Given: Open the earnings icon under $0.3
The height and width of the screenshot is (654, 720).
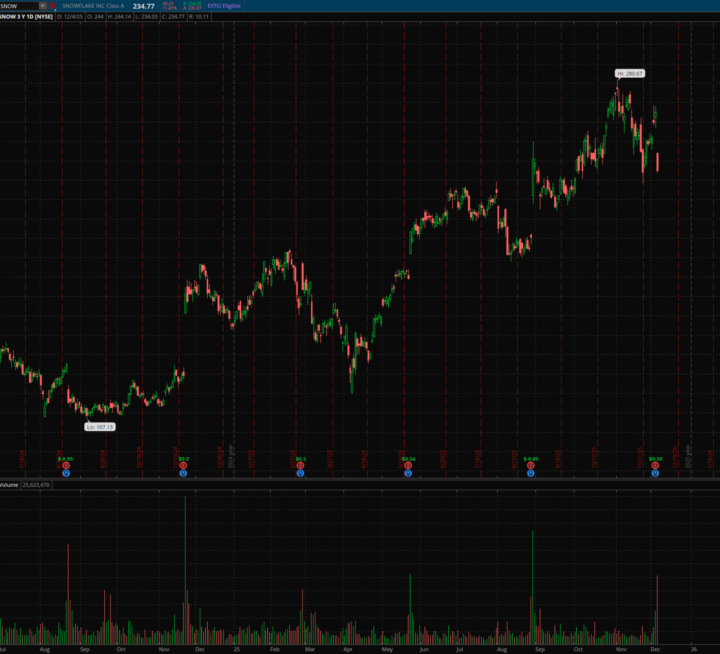Looking at the screenshot, I should click(300, 466).
